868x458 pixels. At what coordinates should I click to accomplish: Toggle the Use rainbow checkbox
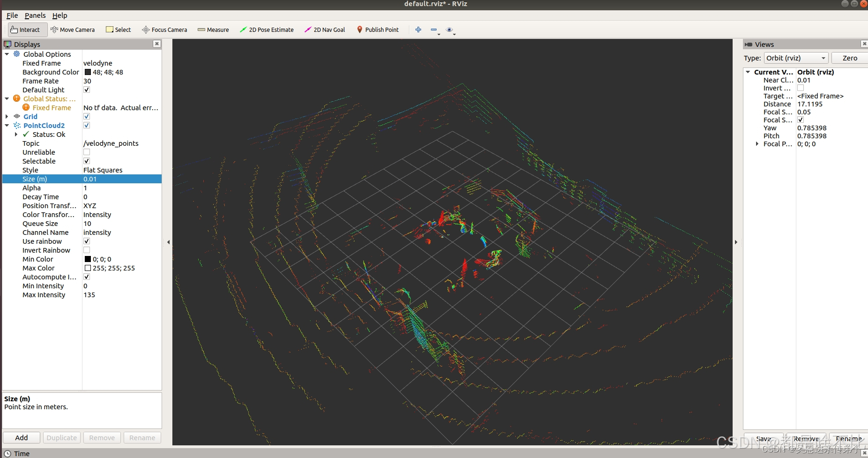pos(87,241)
